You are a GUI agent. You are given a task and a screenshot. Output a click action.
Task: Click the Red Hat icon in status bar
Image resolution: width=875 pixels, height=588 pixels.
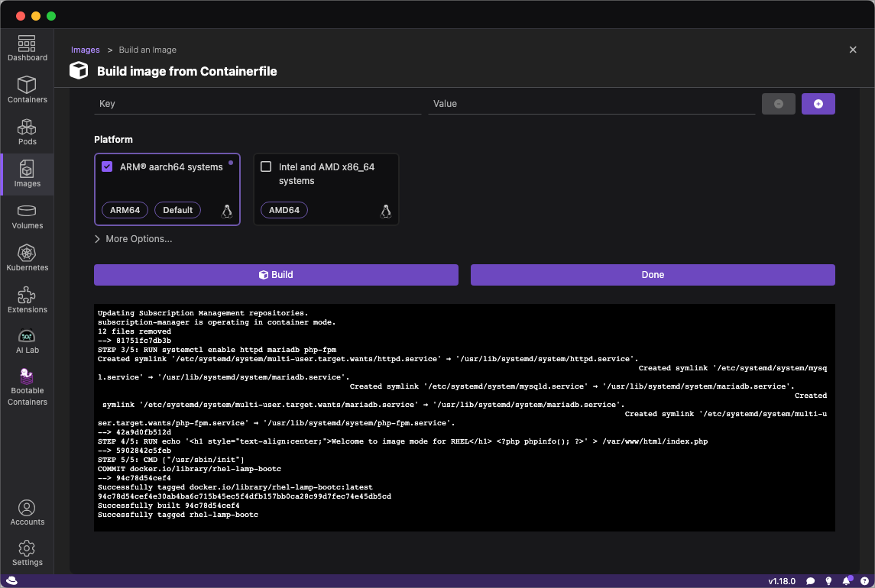click(x=11, y=581)
